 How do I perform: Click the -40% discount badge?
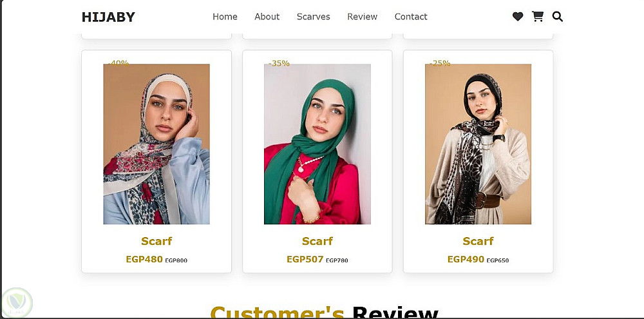118,63
